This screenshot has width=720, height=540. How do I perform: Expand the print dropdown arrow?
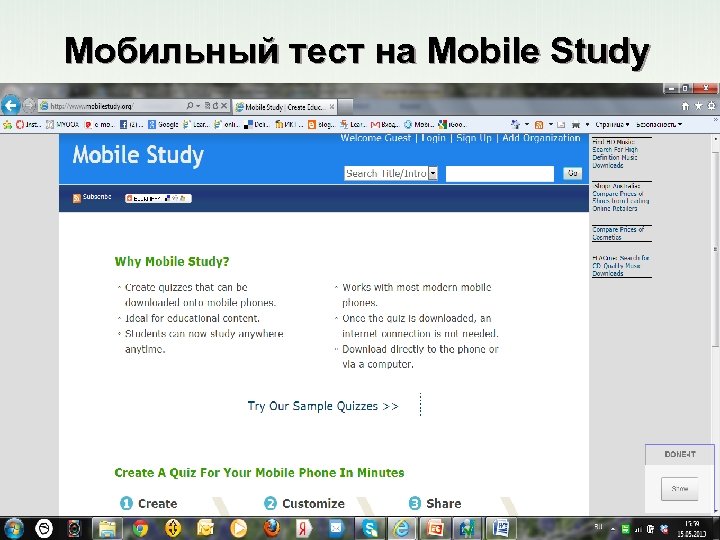(587, 124)
